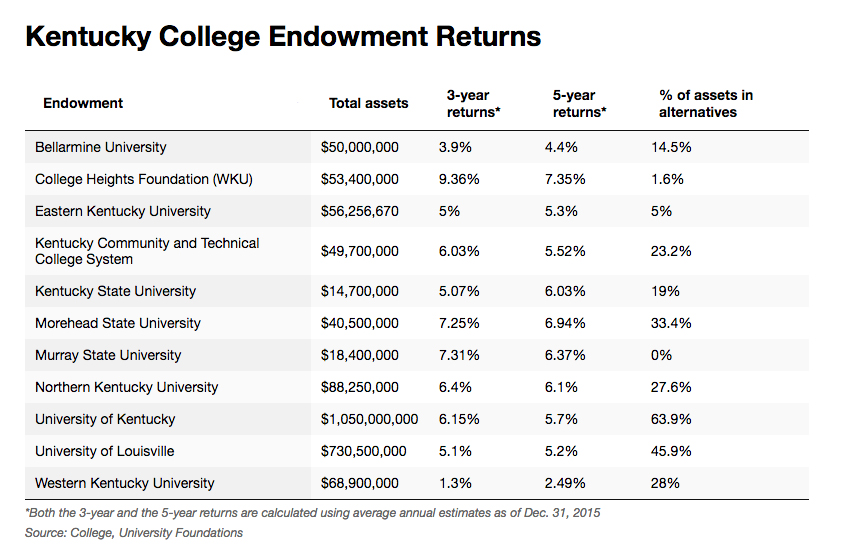Screen dimensions: 841x559
Task: Select the Eastern Kentucky University row name
Action: [123, 211]
